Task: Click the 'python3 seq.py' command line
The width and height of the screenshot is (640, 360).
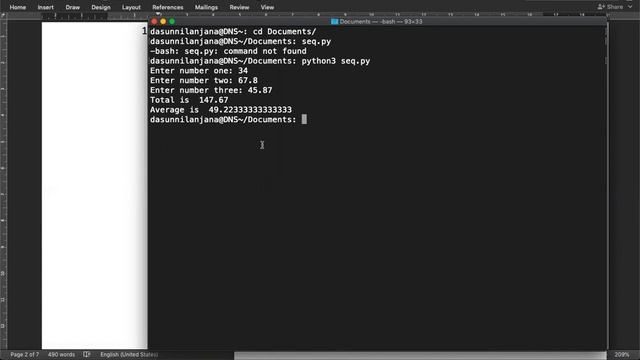Action: [x=260, y=61]
